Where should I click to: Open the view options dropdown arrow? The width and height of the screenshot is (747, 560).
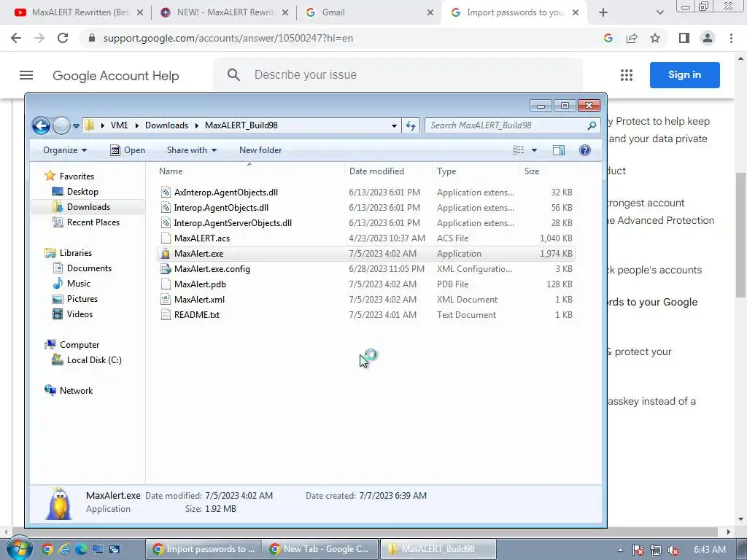point(534,150)
